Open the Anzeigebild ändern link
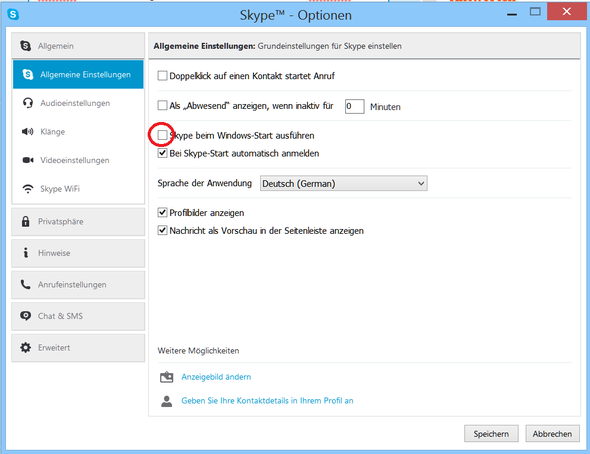 (x=216, y=377)
